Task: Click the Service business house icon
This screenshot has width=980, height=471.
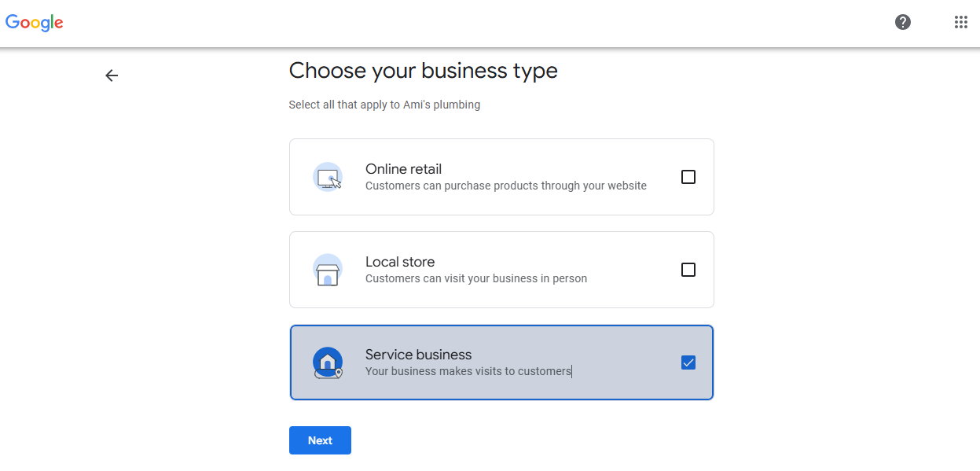Action: (x=328, y=362)
